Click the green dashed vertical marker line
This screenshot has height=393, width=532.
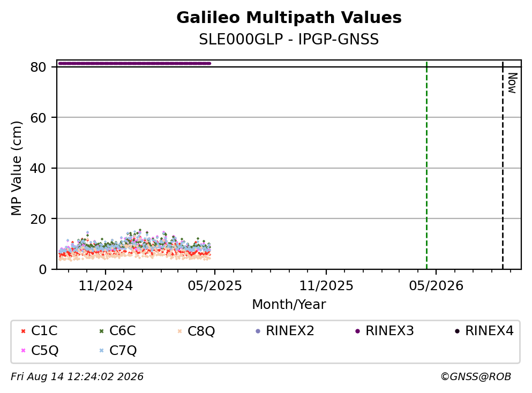426,165
